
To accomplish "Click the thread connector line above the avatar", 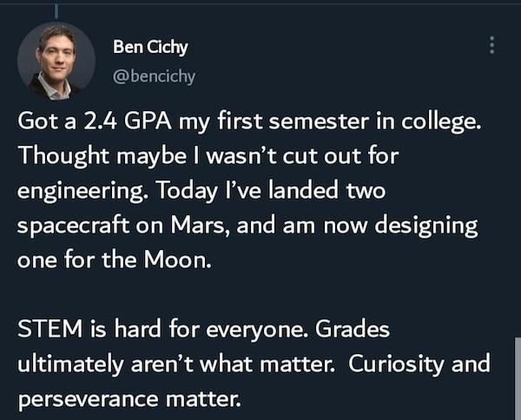I will 56,10.
